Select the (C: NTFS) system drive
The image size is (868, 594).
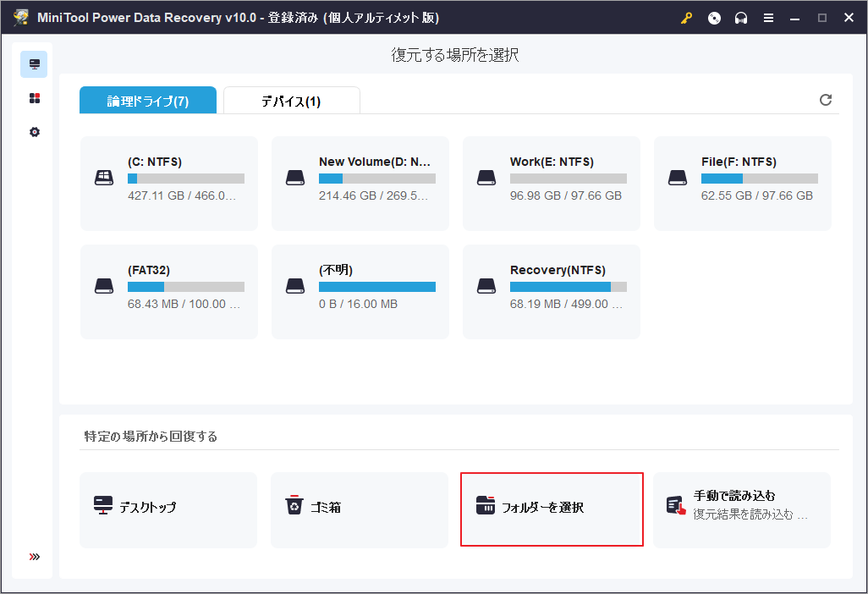point(169,183)
